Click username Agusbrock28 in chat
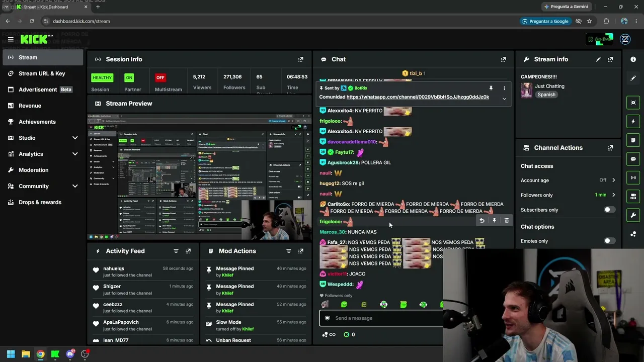Image resolution: width=644 pixels, height=362 pixels. click(343, 163)
